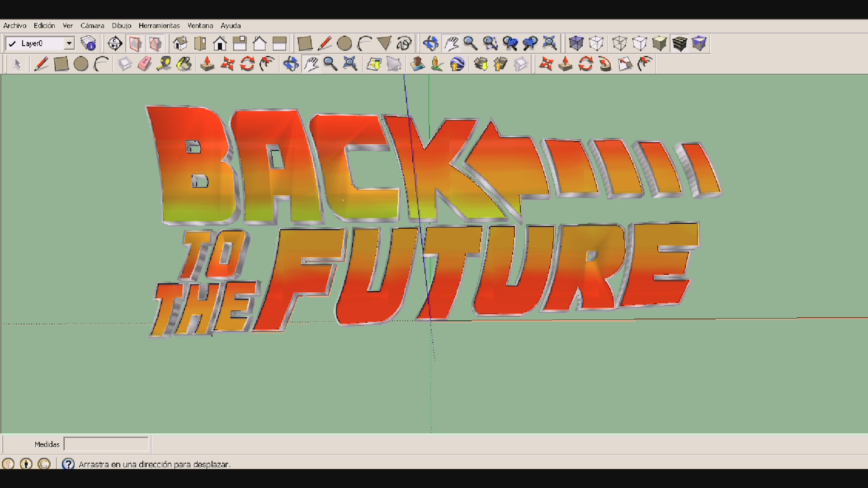
Task: Switch to Monochrome face style
Action: [699, 43]
